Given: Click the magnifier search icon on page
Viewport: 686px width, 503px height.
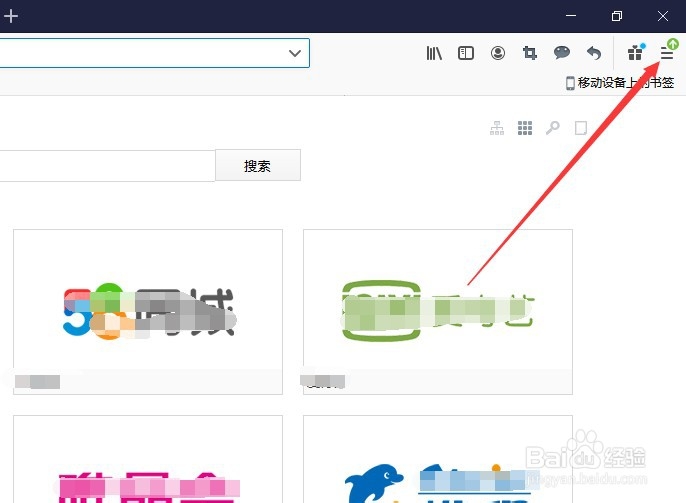Looking at the screenshot, I should (553, 128).
